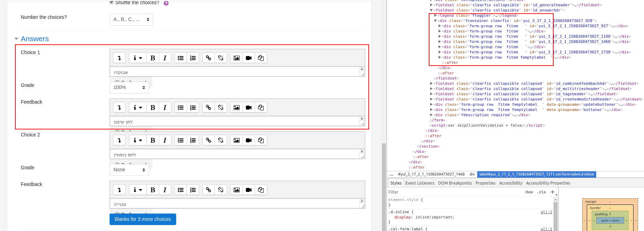Open paragraph styles dropdown in Choice 2 Feedback editor
The width and height of the screenshot is (644, 231).
(x=138, y=190)
